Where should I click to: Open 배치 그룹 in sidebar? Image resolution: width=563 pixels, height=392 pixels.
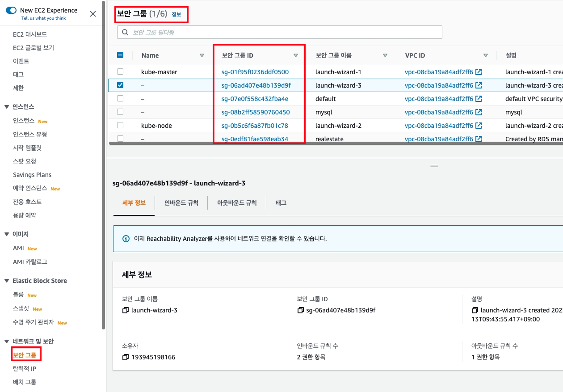click(x=25, y=382)
